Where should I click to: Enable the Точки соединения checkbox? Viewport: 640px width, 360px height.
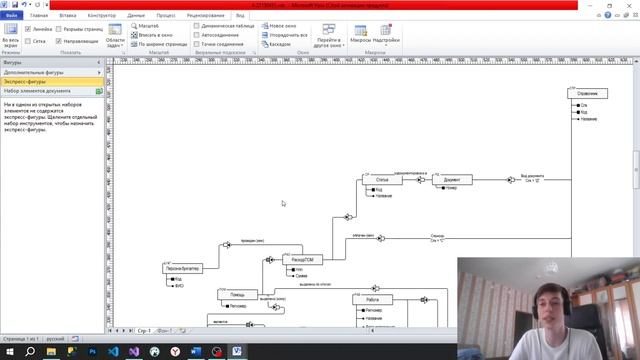point(197,44)
